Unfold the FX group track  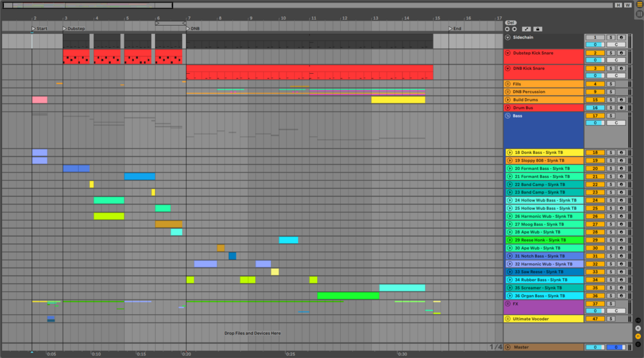(x=508, y=303)
